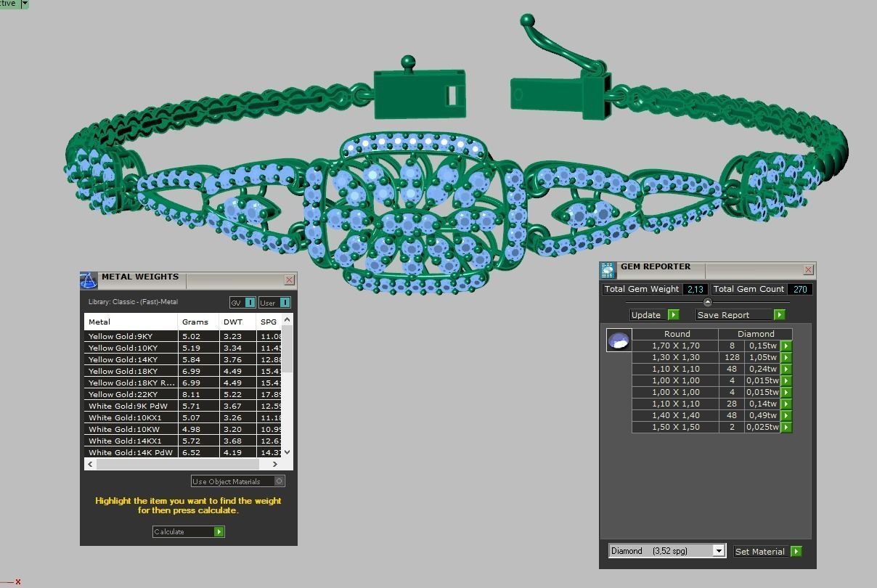Click the gem count cell showing 128

click(x=732, y=358)
